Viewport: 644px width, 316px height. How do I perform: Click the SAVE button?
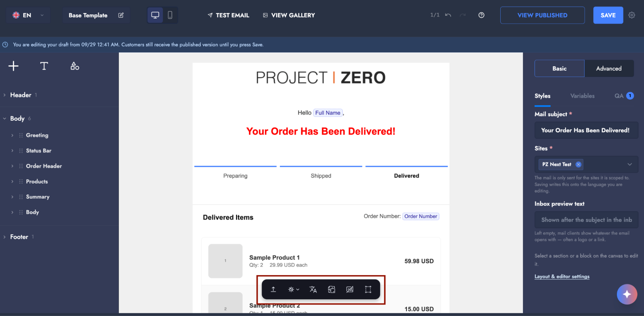coord(608,15)
